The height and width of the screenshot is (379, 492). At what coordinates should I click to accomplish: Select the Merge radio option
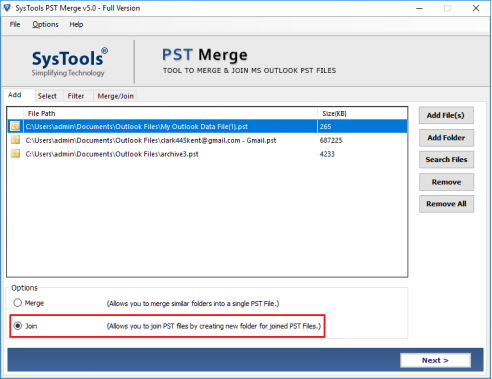18,303
